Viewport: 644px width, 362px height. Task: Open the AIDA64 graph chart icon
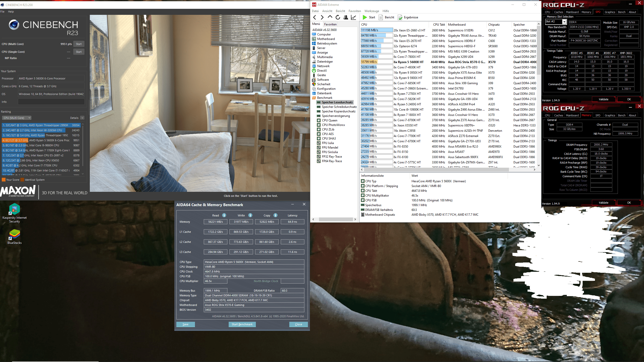(353, 17)
